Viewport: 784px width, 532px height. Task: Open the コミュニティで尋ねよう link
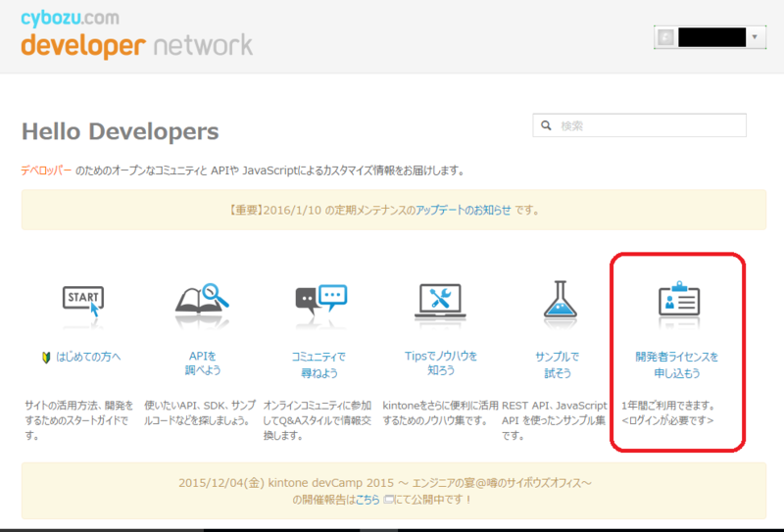pos(319,364)
